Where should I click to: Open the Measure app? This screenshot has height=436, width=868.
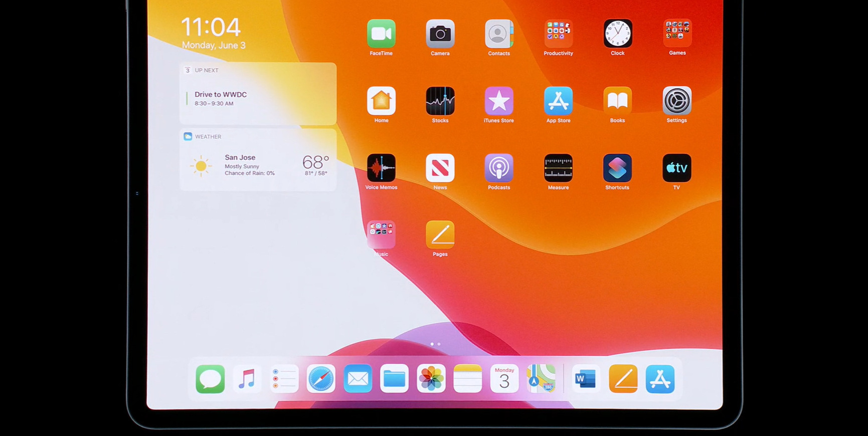point(558,168)
